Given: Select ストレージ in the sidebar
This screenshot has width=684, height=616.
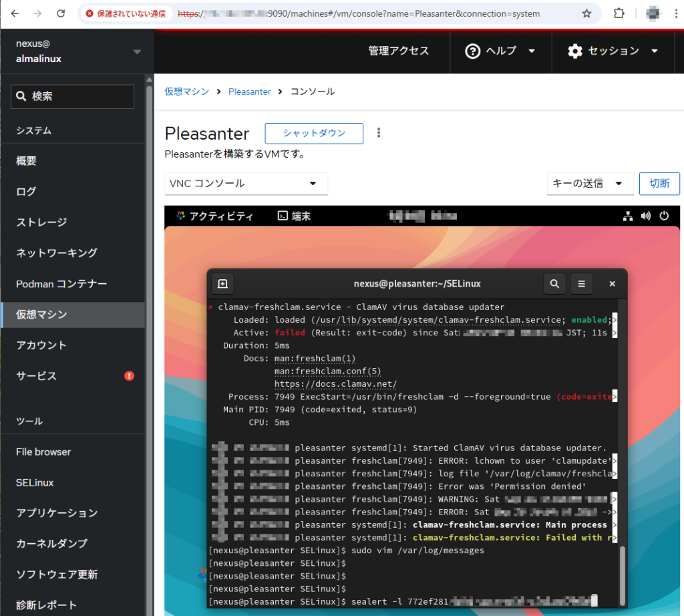Looking at the screenshot, I should [x=41, y=222].
